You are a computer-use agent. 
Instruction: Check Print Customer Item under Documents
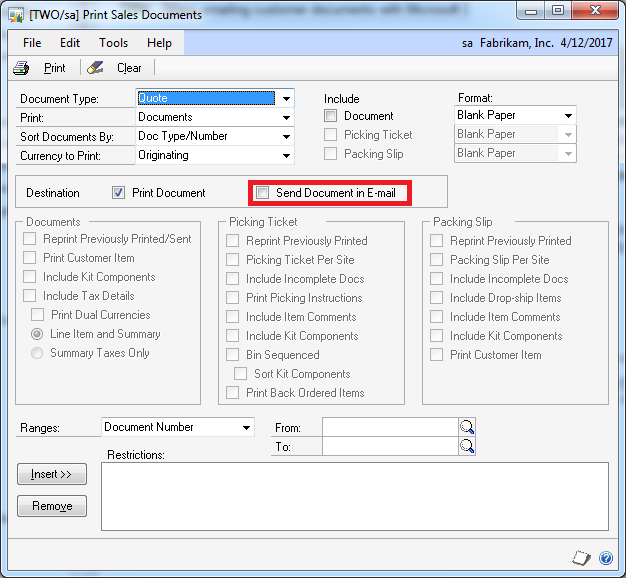tap(30, 257)
